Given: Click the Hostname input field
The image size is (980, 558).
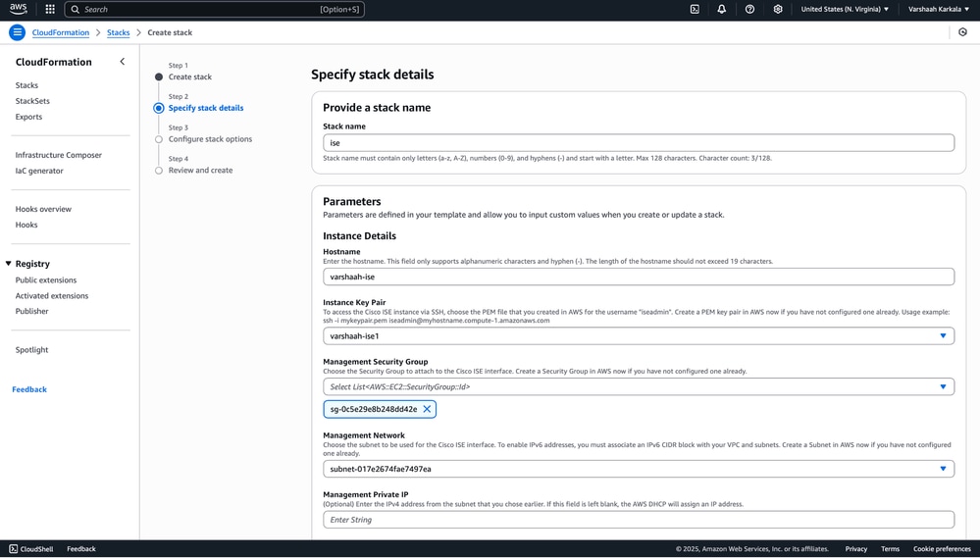Looking at the screenshot, I should [x=639, y=277].
